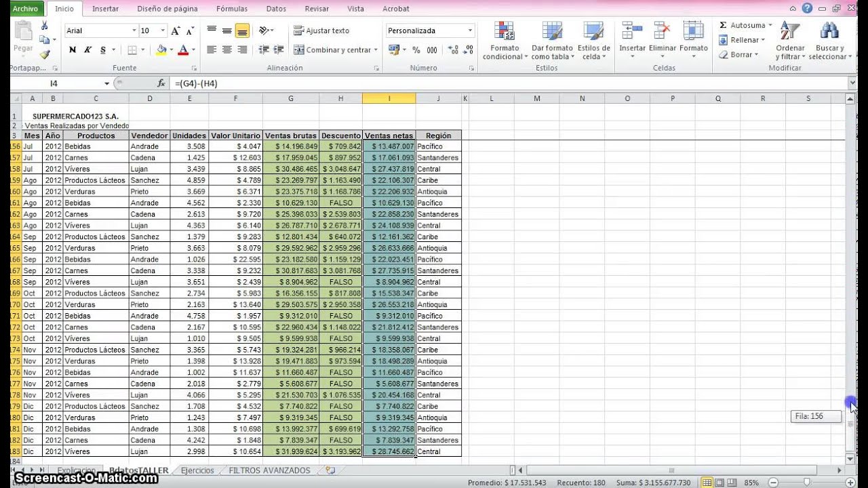Screen dimensions: 868x488
Task: Open the Autosuma dropdown arrow
Action: pyautogui.click(x=772, y=25)
